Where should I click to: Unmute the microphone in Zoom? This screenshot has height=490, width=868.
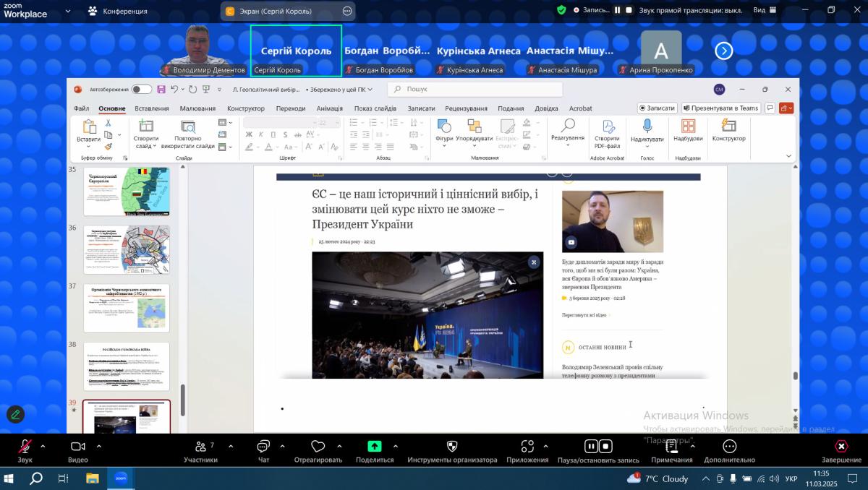[25, 447]
